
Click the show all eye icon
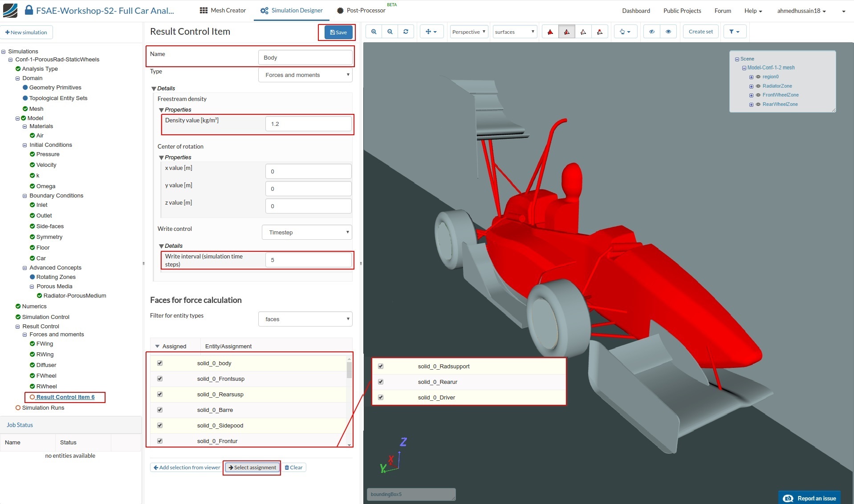[x=668, y=32]
